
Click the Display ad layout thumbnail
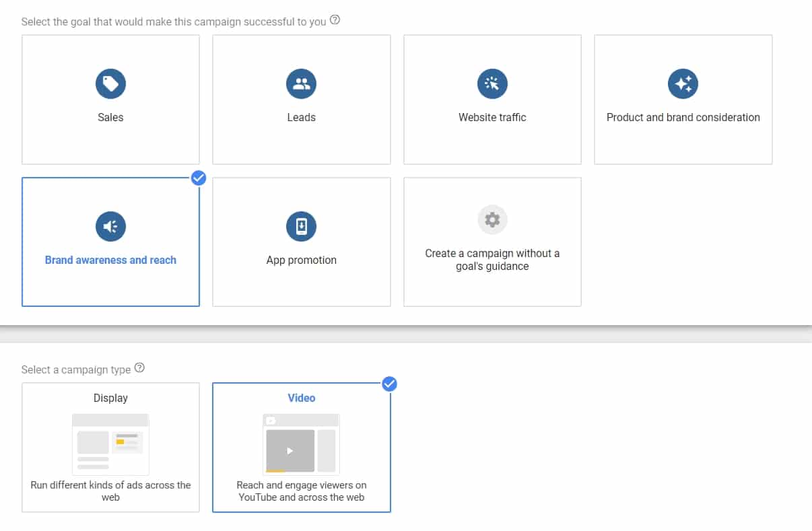pyautogui.click(x=110, y=444)
